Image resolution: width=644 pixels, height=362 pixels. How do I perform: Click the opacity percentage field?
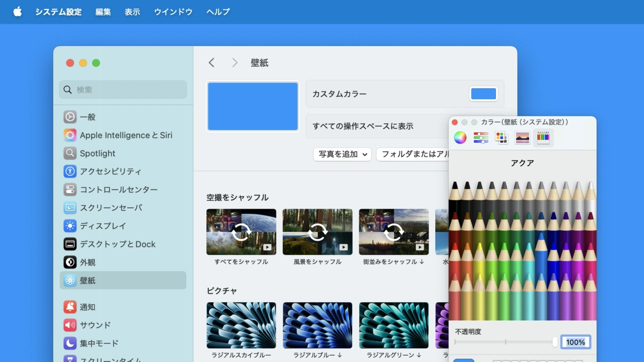pyautogui.click(x=576, y=342)
